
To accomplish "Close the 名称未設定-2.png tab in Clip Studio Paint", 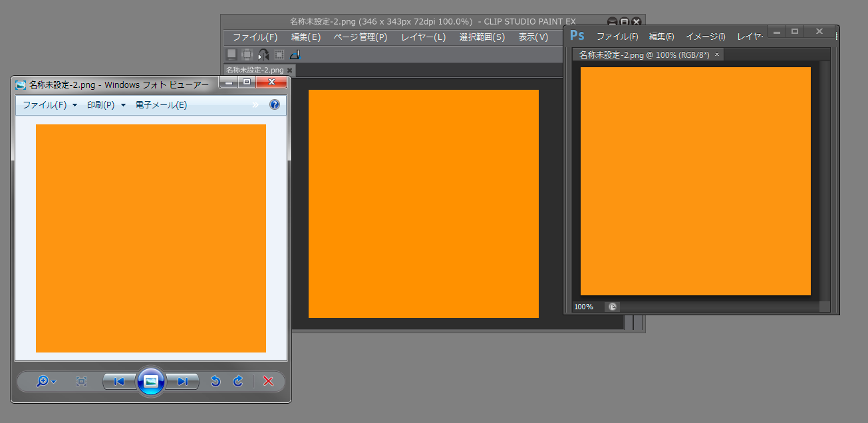I will tap(289, 70).
